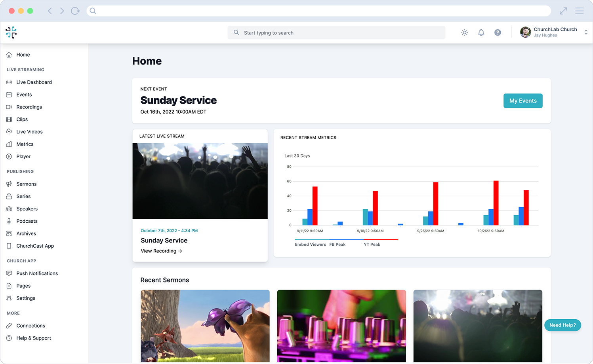The height and width of the screenshot is (364, 593).
Task: Click the Sermons megaphone icon
Action: [9, 184]
